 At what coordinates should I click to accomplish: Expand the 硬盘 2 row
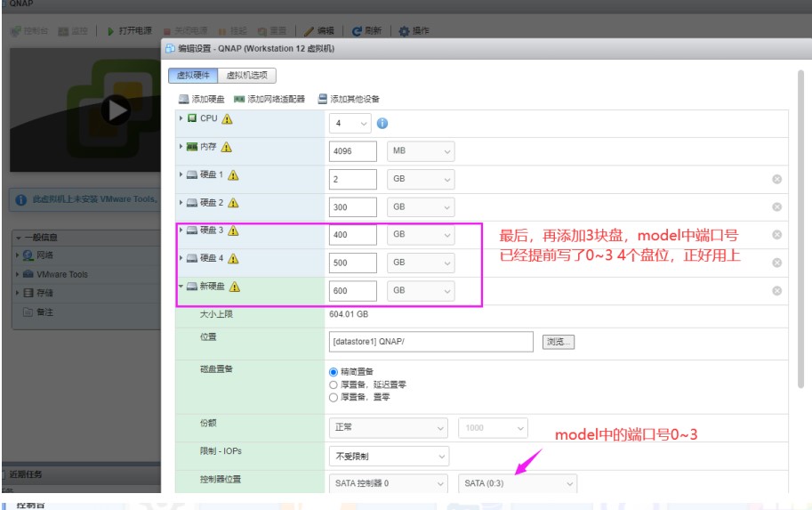(x=181, y=202)
